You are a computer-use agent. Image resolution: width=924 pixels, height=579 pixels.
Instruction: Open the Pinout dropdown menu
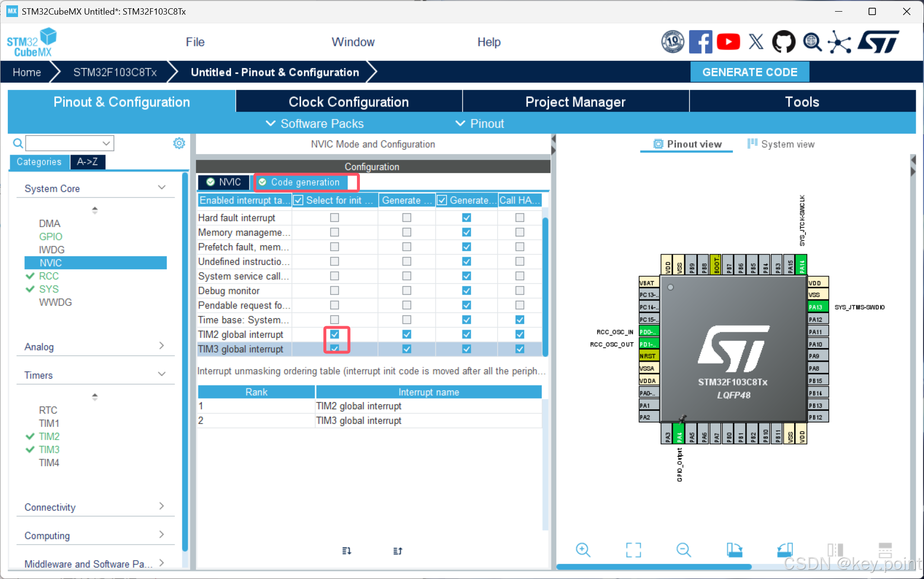(x=480, y=123)
